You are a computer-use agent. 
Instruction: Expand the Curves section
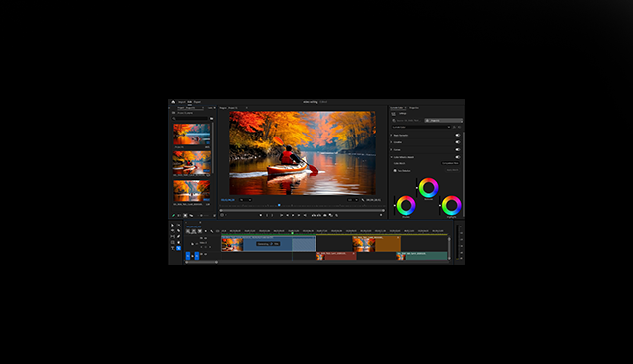(x=392, y=149)
